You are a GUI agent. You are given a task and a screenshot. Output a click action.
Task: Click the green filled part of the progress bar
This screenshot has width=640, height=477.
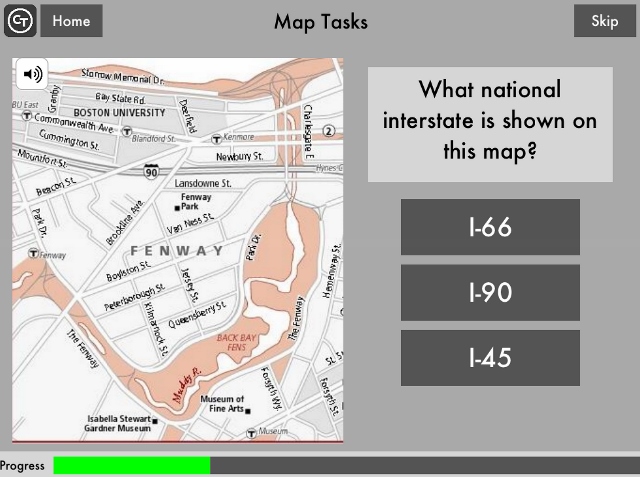[x=131, y=465]
